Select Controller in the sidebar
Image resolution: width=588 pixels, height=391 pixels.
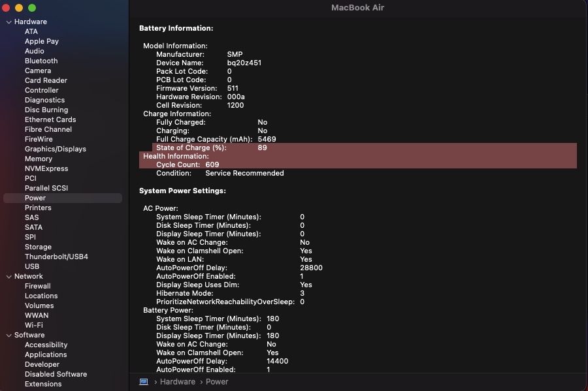click(42, 90)
